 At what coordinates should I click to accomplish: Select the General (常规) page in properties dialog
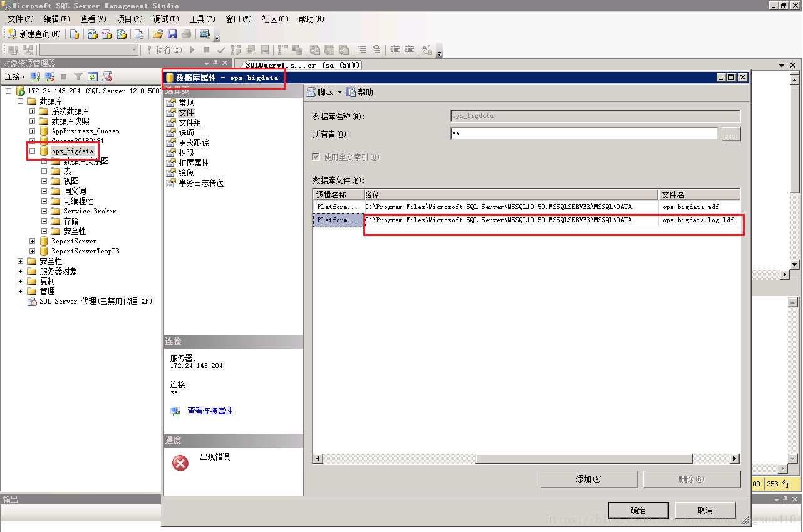pyautogui.click(x=186, y=103)
